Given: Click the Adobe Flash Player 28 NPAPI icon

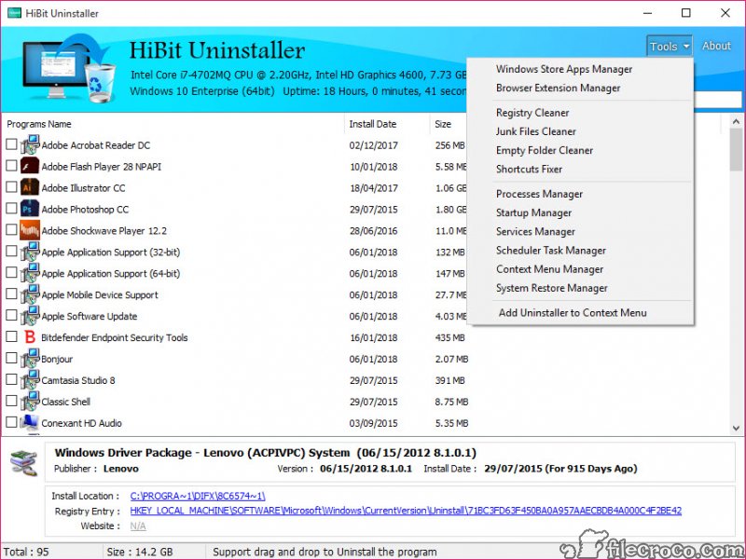Looking at the screenshot, I should [30, 166].
